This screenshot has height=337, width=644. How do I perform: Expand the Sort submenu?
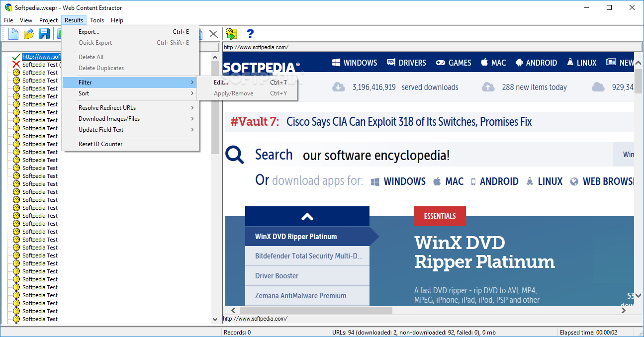click(x=131, y=93)
